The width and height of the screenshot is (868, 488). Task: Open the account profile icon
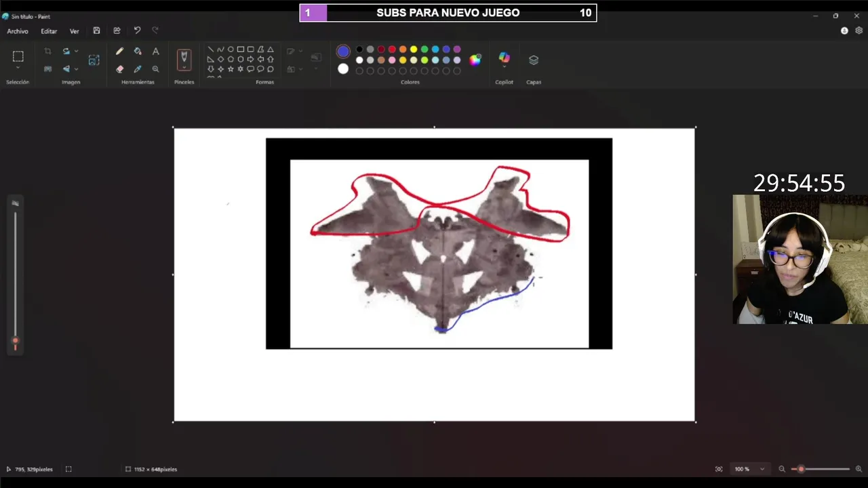pos(844,30)
